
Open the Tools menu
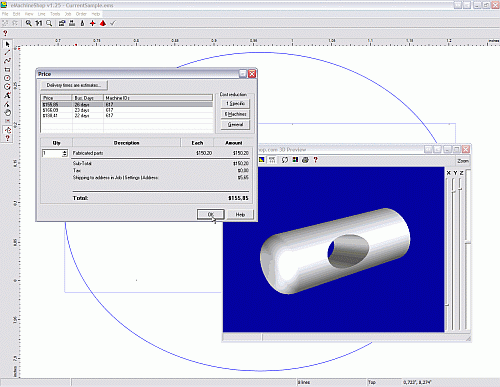pyautogui.click(x=55, y=14)
